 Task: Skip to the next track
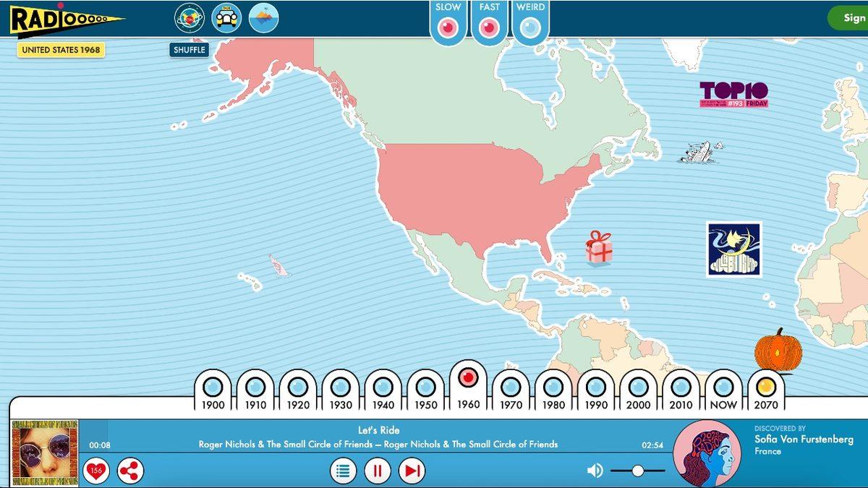pyautogui.click(x=411, y=471)
